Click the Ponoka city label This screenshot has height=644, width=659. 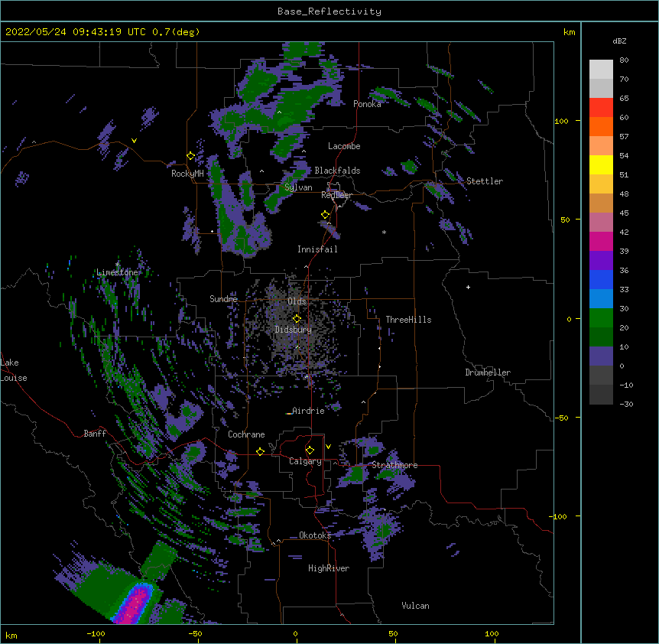click(x=367, y=104)
